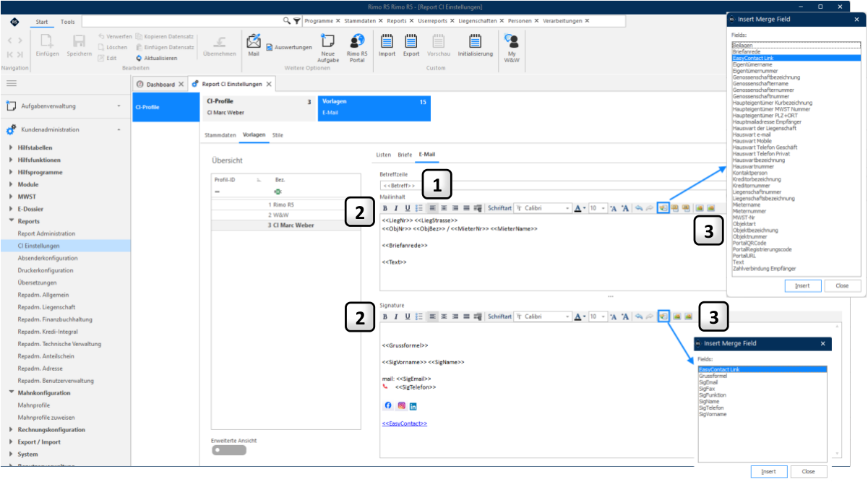Click the Mail envelope icon in ribbon
This screenshot has height=482, width=868.
click(x=253, y=40)
